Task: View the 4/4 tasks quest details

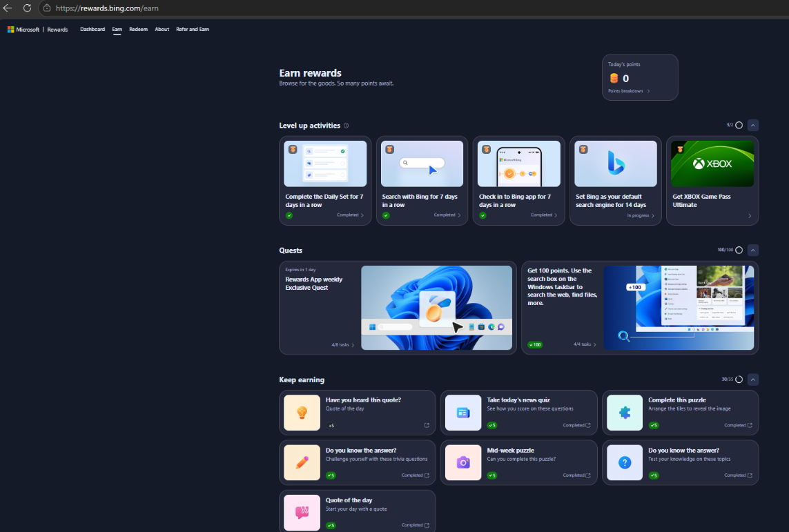Action: click(585, 344)
